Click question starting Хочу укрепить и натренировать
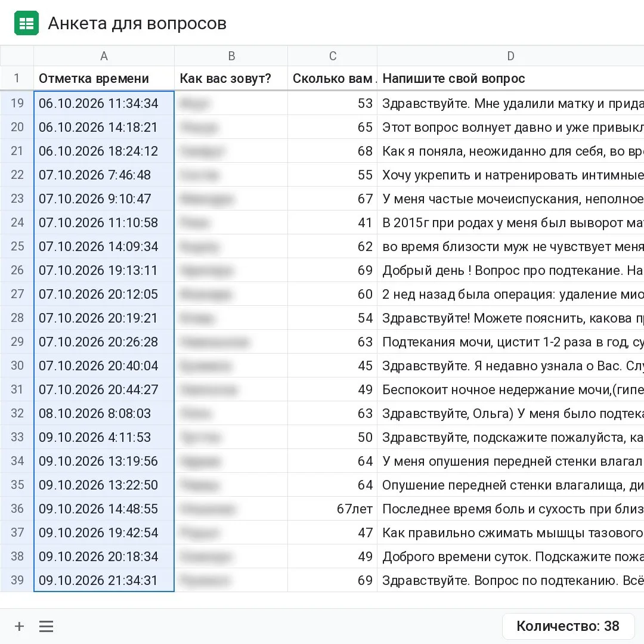The width and height of the screenshot is (644, 644). coord(510,175)
